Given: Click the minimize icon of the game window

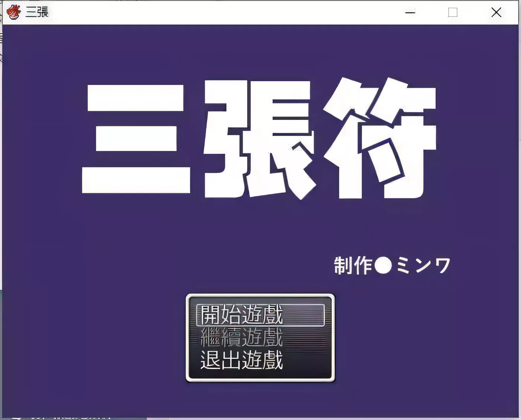Looking at the screenshot, I should 410,12.
